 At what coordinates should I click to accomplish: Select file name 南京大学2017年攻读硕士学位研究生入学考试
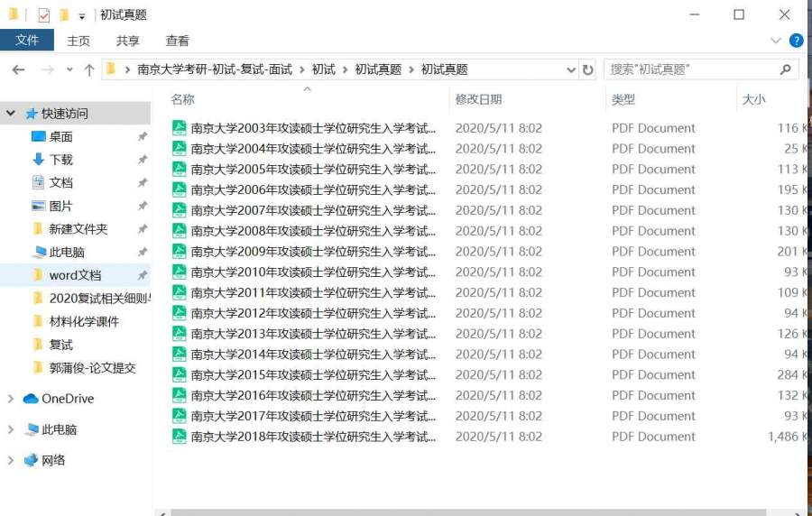point(313,416)
